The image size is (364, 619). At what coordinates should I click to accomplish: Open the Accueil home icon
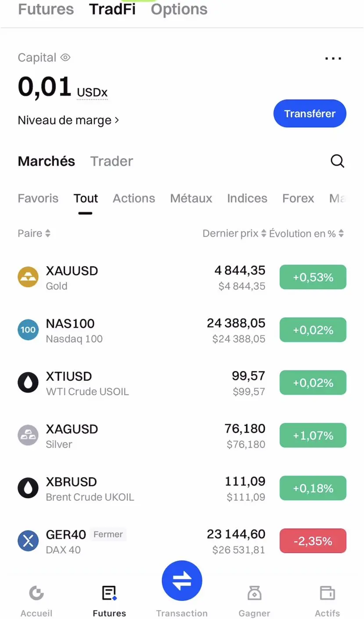click(36, 594)
